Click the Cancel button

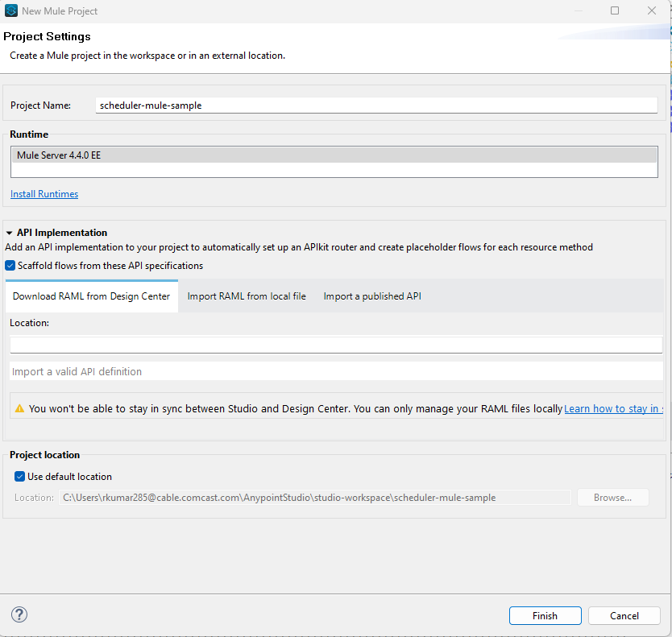pyautogui.click(x=624, y=615)
